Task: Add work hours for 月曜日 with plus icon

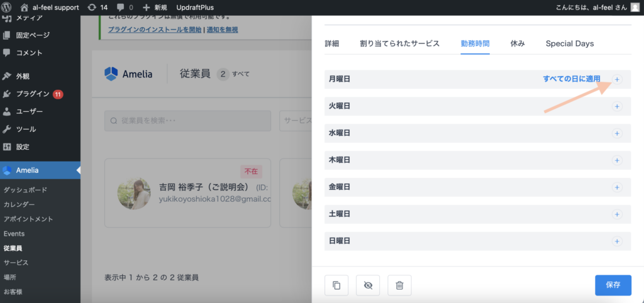Action: pyautogui.click(x=616, y=79)
